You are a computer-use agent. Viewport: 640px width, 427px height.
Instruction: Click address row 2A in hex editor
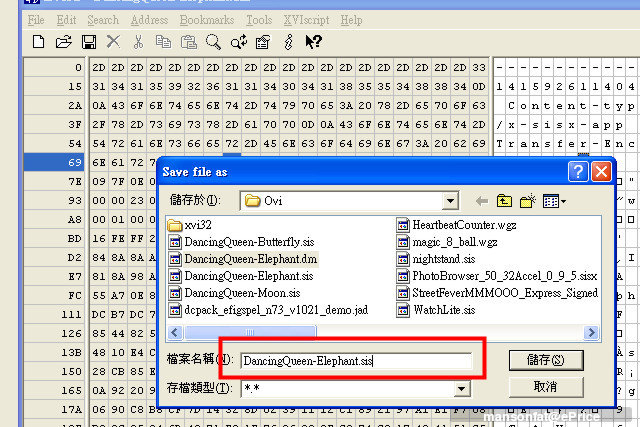pyautogui.click(x=54, y=105)
